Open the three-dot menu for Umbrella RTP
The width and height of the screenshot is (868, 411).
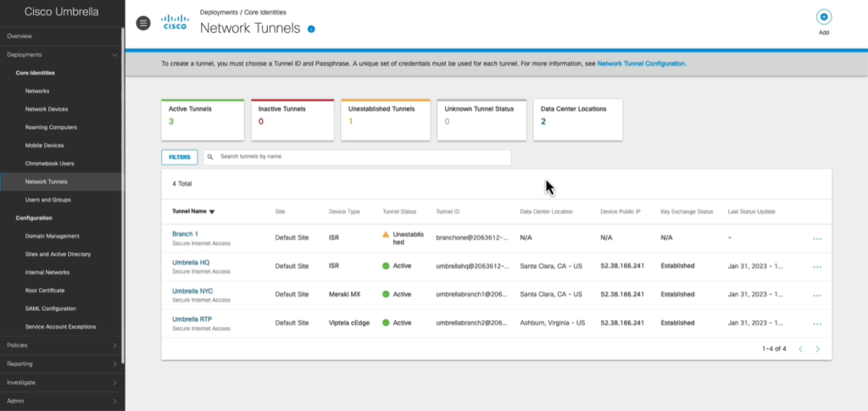[x=817, y=325]
